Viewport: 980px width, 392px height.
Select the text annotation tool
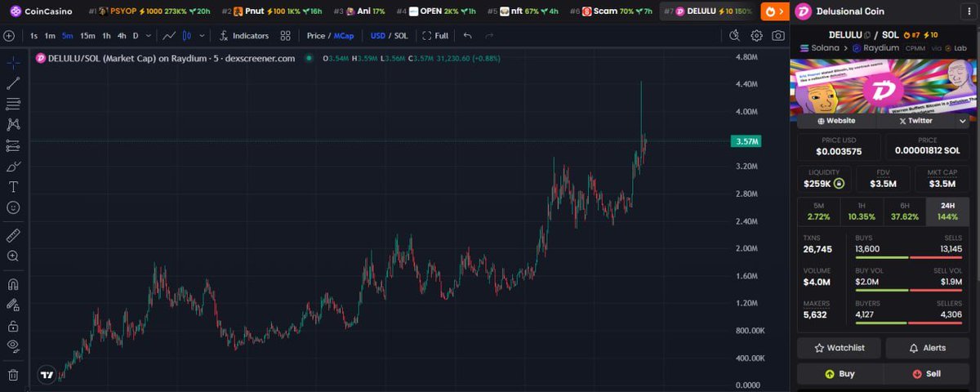click(x=13, y=187)
